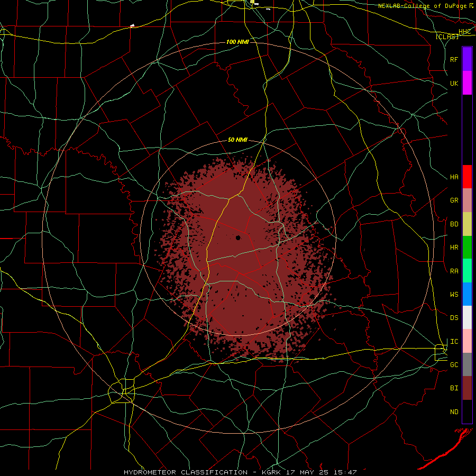476x476 pixels.
Task: Click the GC gray legend swatch
Action: coord(467,364)
